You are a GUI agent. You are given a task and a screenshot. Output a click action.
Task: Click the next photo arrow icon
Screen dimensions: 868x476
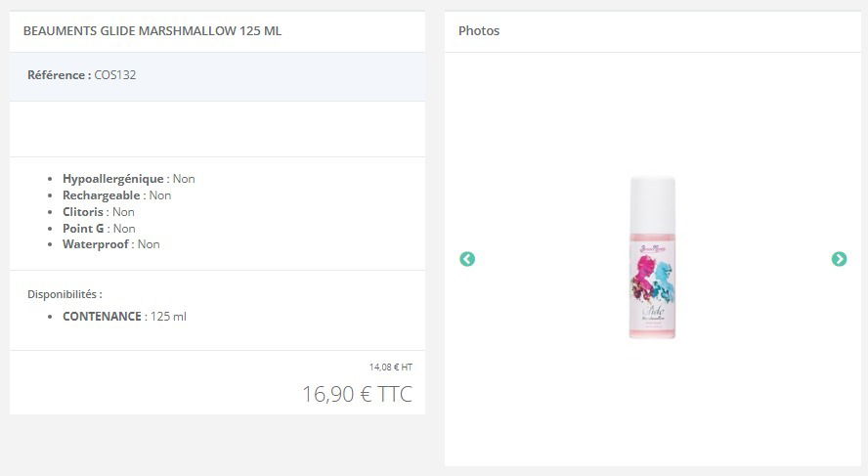[840, 259]
